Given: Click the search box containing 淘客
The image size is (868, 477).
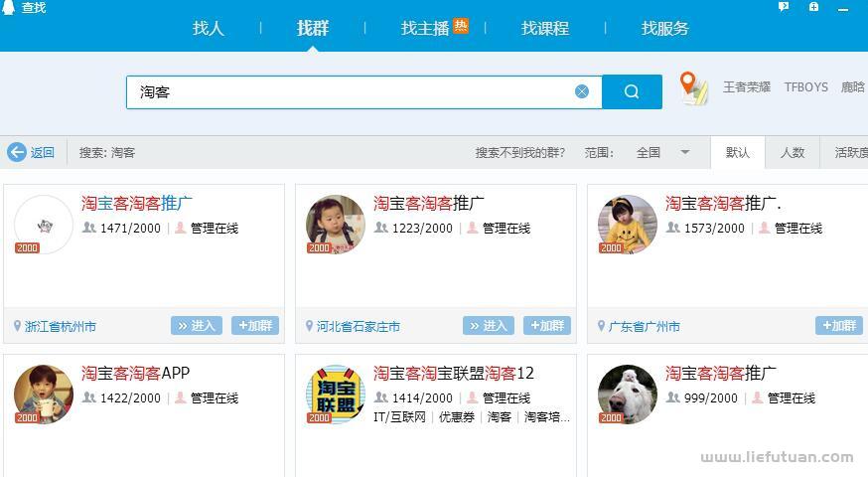Looking at the screenshot, I should click(x=363, y=92).
